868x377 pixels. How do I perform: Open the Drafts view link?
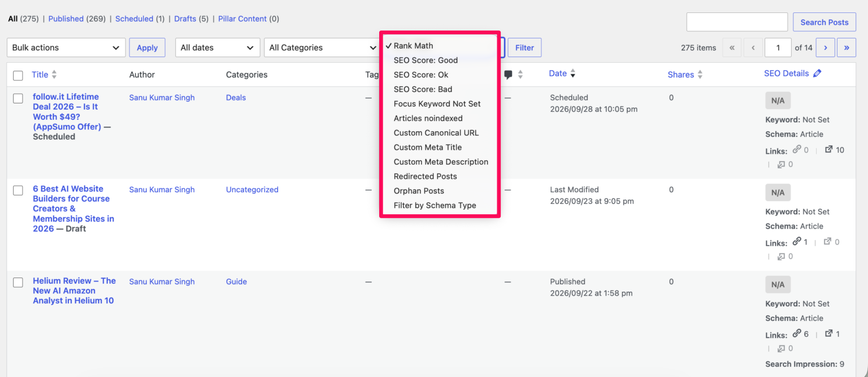tap(185, 19)
